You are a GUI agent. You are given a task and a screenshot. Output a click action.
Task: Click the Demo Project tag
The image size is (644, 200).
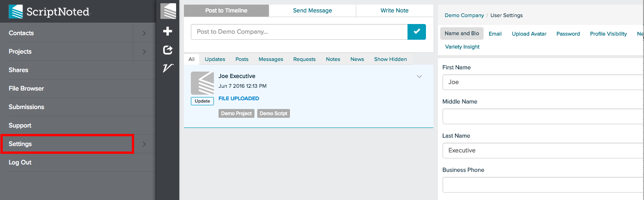(236, 113)
